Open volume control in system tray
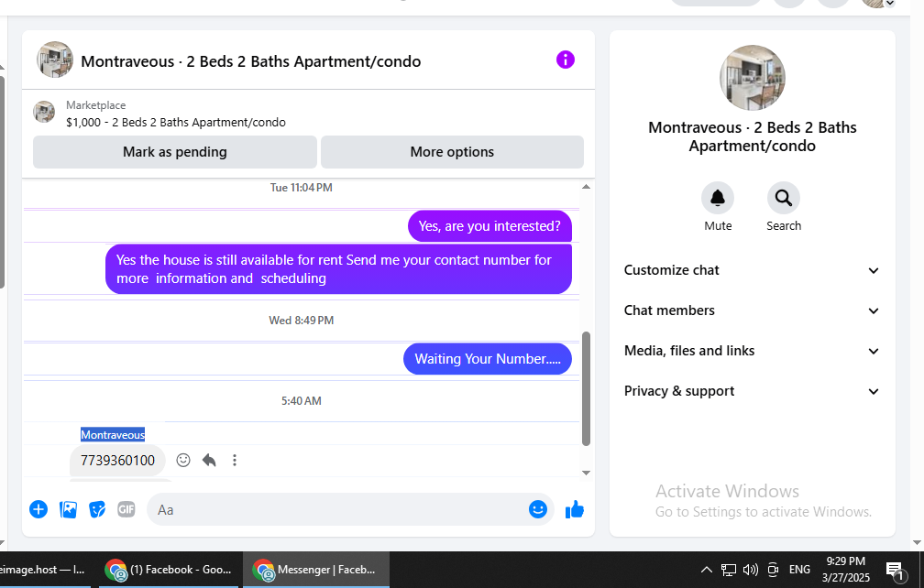Image resolution: width=924 pixels, height=588 pixels. tap(750, 569)
